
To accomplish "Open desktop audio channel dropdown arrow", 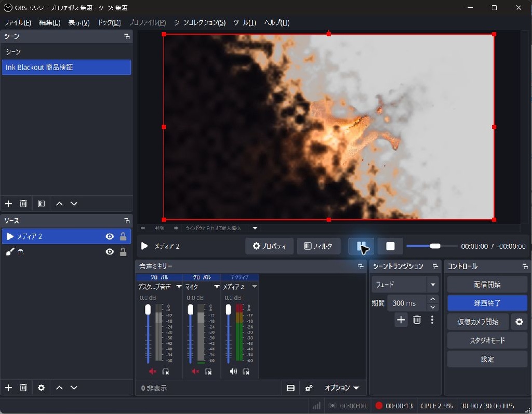I will (179, 287).
